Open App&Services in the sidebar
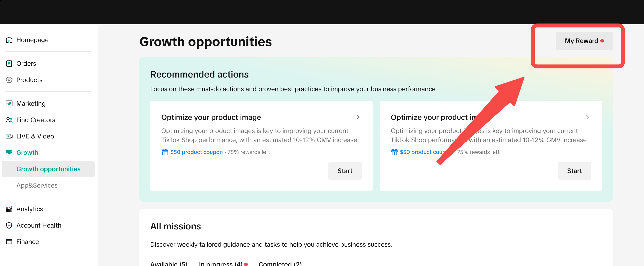This screenshot has width=644, height=266. pyautogui.click(x=37, y=185)
